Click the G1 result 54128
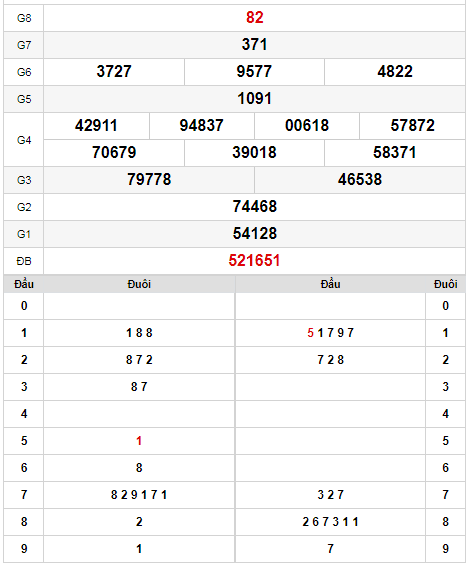469x567 pixels. 255,233
